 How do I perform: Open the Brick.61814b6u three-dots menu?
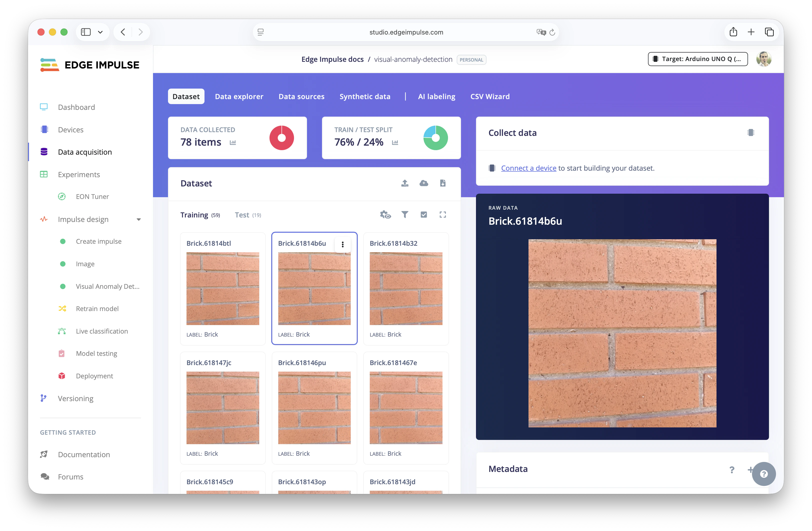[342, 244]
